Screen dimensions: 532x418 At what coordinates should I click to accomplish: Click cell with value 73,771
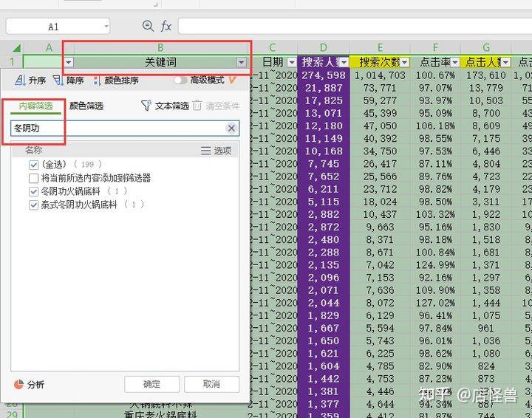coord(380,88)
